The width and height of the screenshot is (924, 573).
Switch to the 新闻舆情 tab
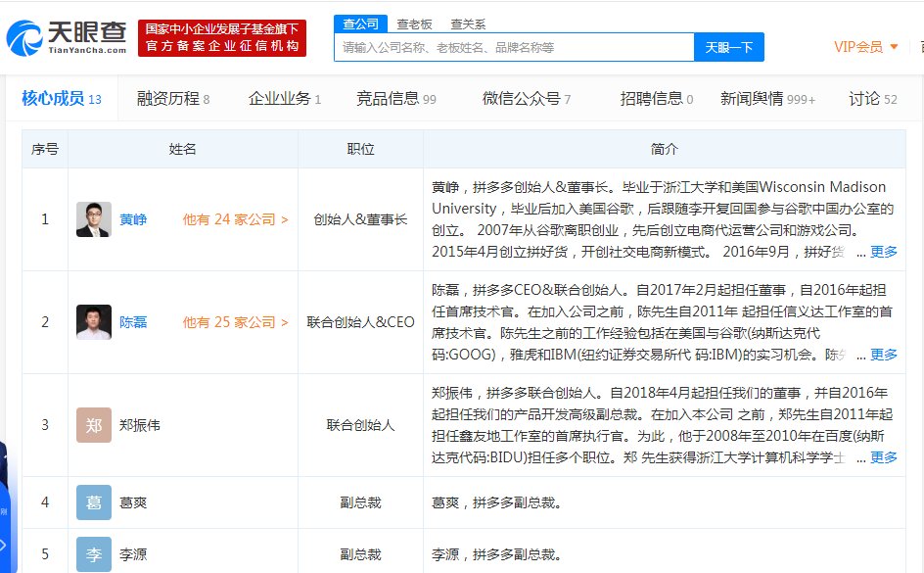point(767,99)
